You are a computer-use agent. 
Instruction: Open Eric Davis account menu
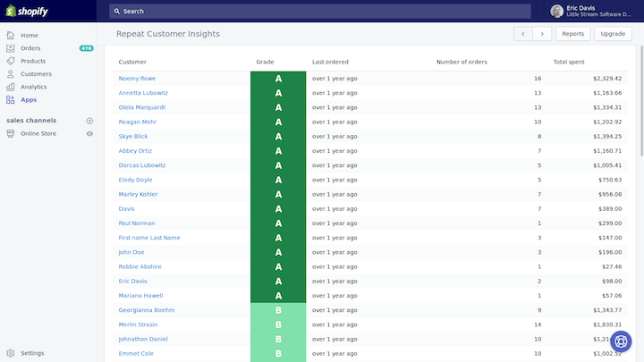594,11
